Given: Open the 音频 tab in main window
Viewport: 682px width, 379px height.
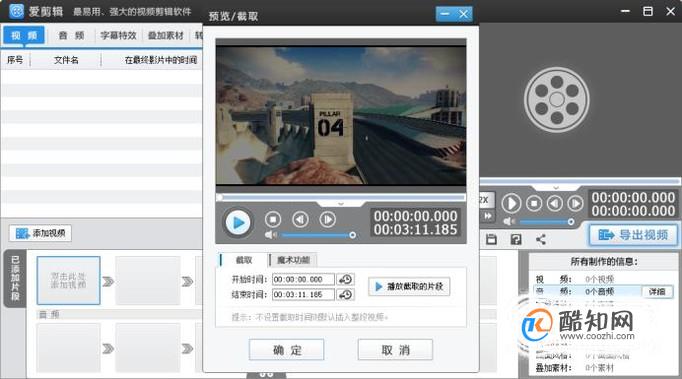Looking at the screenshot, I should 71,35.
